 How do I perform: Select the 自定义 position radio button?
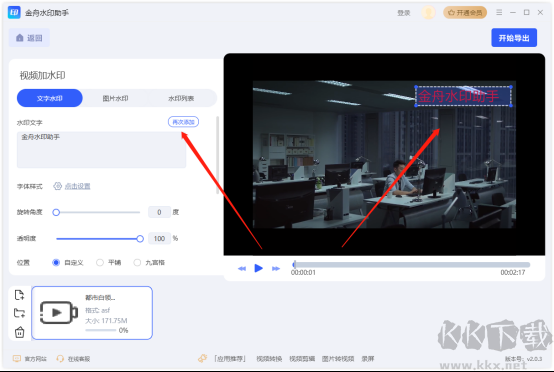[x=56, y=262]
